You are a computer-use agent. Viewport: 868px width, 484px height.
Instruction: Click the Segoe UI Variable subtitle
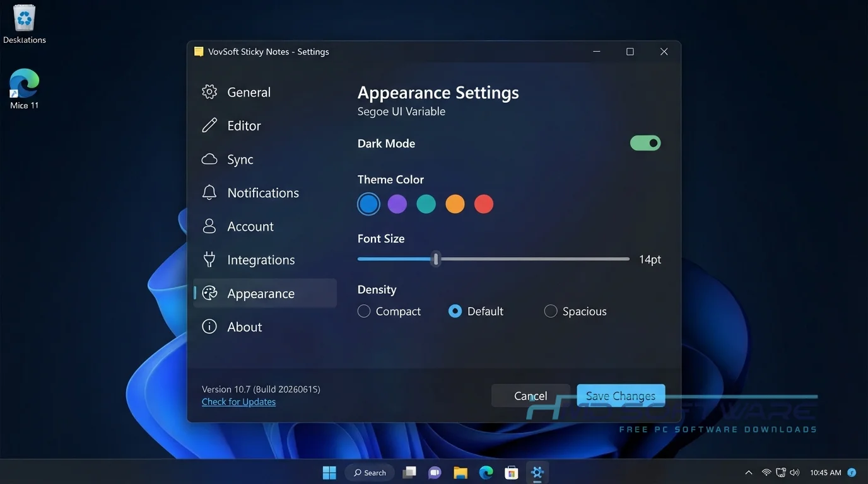[401, 112]
